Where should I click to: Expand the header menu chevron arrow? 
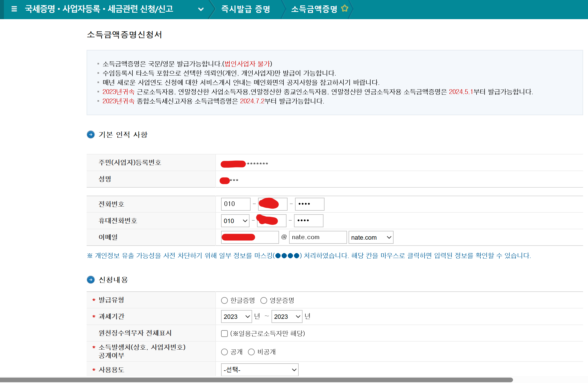[201, 9]
